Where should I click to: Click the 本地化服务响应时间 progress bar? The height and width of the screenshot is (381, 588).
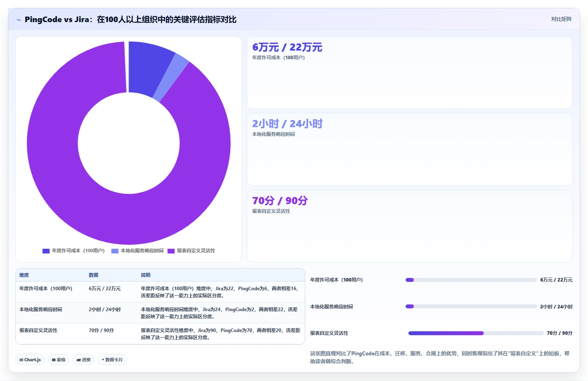471,306
